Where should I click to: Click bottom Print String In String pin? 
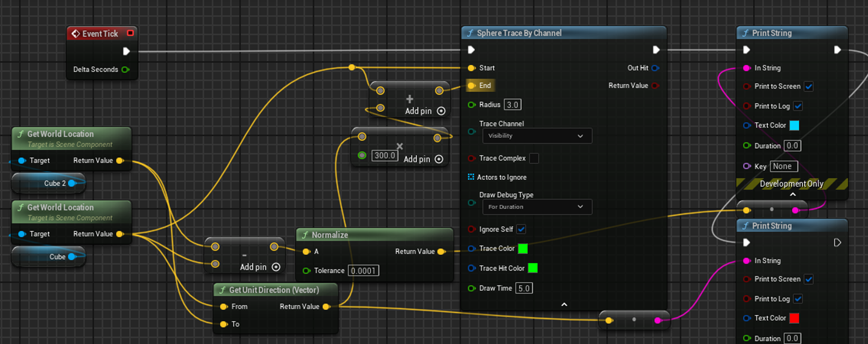[x=746, y=261]
